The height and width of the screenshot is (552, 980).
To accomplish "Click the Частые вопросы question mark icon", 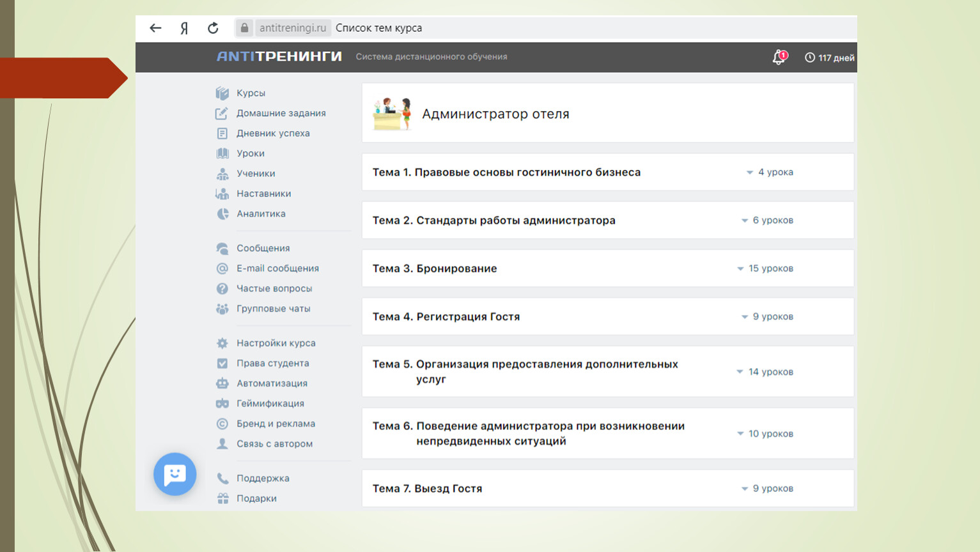I will point(222,289).
